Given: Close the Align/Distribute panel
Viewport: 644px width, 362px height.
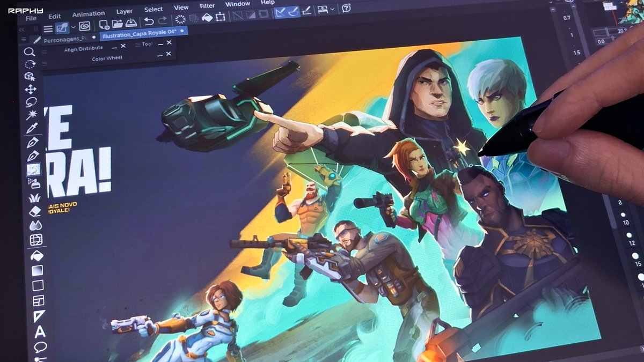Looking at the screenshot, I should 123,46.
